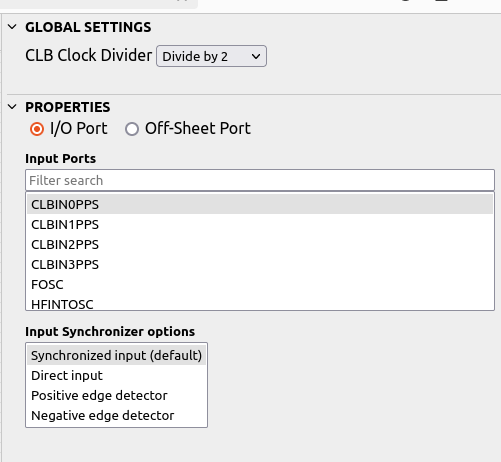Click the GLOBAL SETTINGS heading

click(x=88, y=27)
